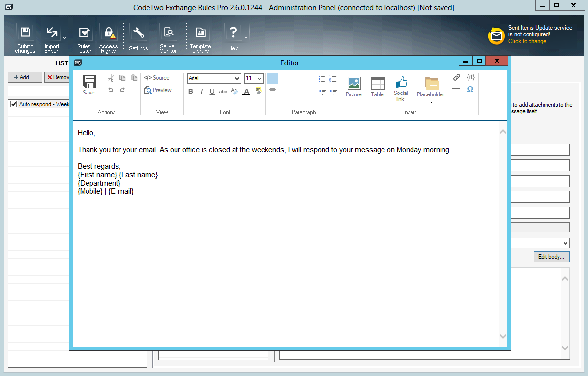Click the Add... button in rules list
This screenshot has height=376, width=588.
(x=25, y=77)
